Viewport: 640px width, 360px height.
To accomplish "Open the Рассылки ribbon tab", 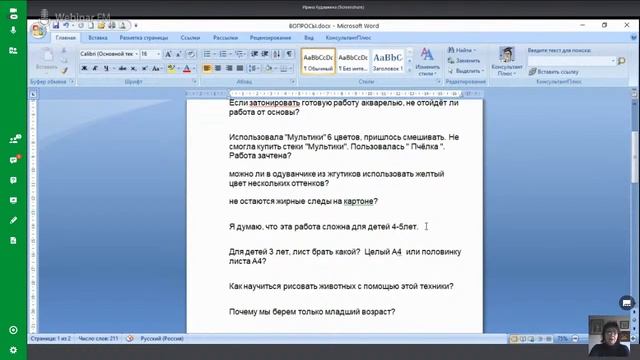I will tap(225, 38).
